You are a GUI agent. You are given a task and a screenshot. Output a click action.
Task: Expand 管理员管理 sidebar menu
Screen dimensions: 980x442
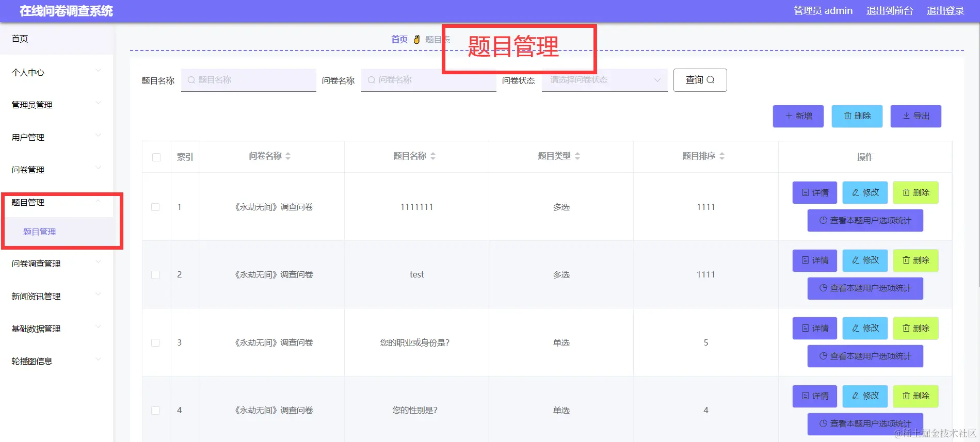coord(57,105)
